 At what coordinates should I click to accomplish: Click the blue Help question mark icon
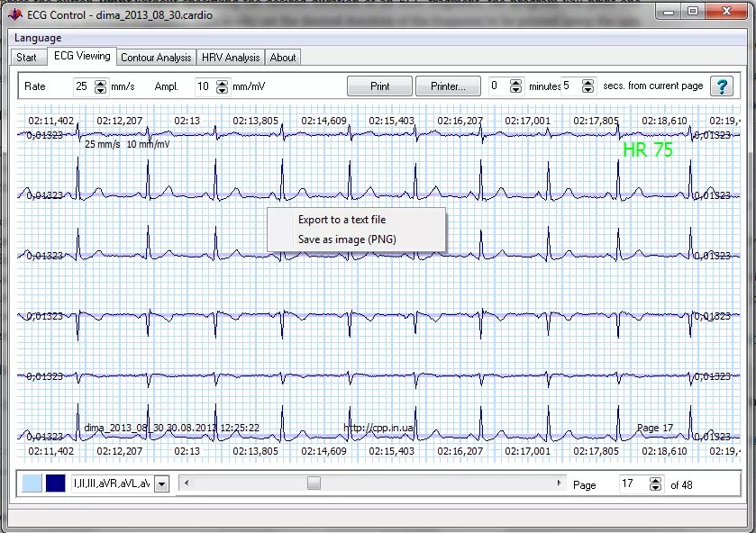tap(720, 86)
